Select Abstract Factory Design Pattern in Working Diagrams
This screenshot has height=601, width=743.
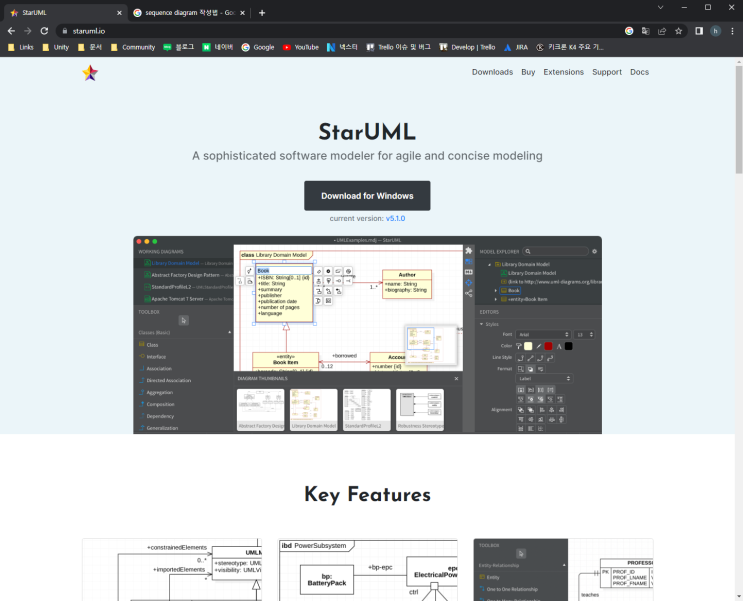tap(188, 275)
